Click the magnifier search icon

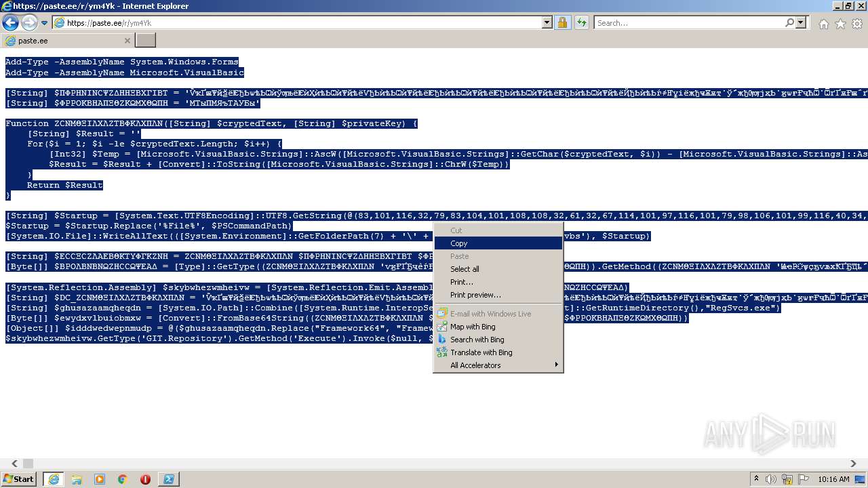pos(790,22)
